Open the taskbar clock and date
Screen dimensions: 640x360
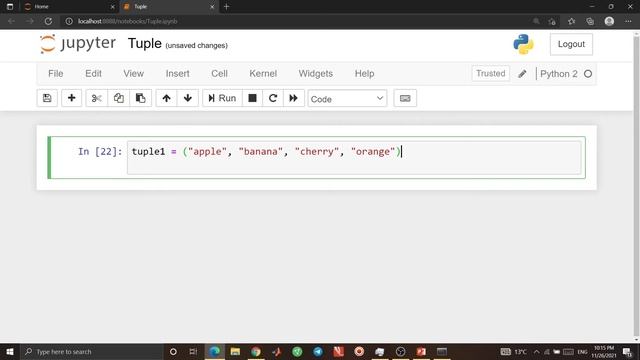[x=604, y=351]
